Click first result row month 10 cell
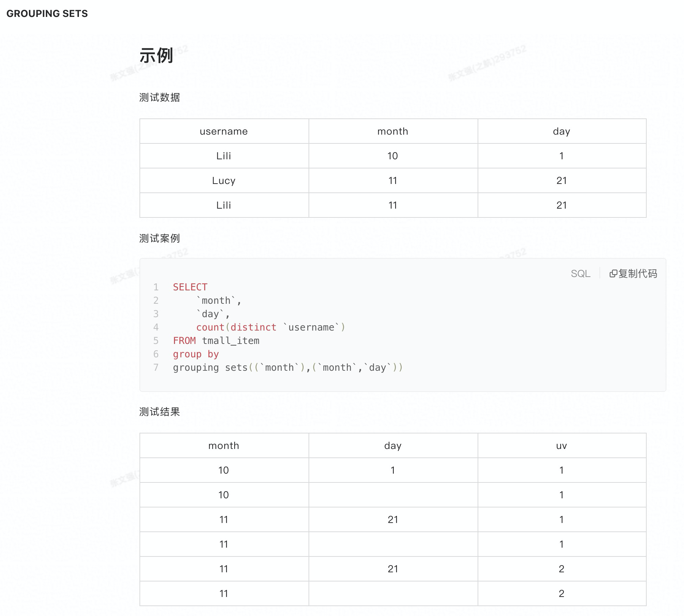Screen dimensions: 684x616 (x=224, y=470)
